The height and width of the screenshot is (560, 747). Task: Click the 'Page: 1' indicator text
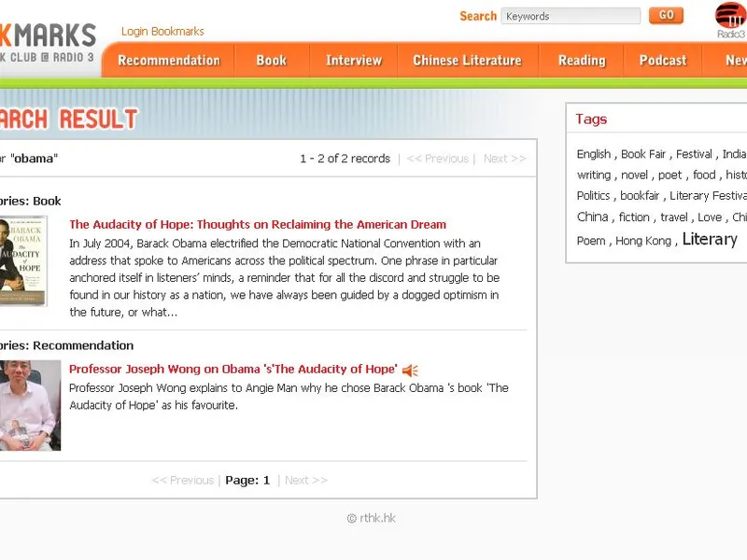coord(247,481)
